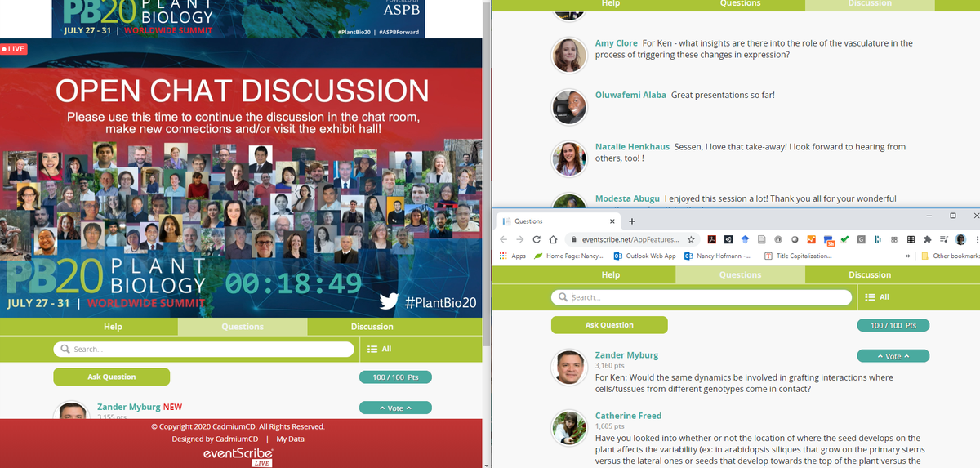This screenshot has width=980, height=468.
Task: Click the green checkmark extension icon
Action: 844,239
